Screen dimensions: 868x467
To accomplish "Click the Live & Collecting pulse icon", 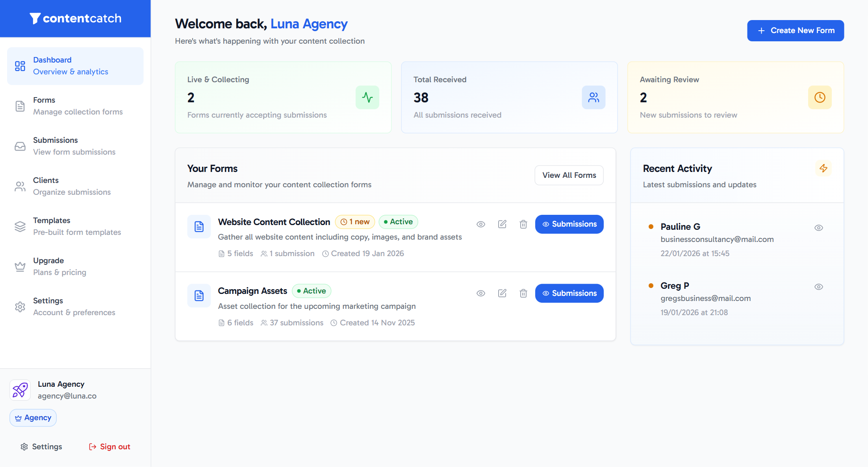I will 367,97.
